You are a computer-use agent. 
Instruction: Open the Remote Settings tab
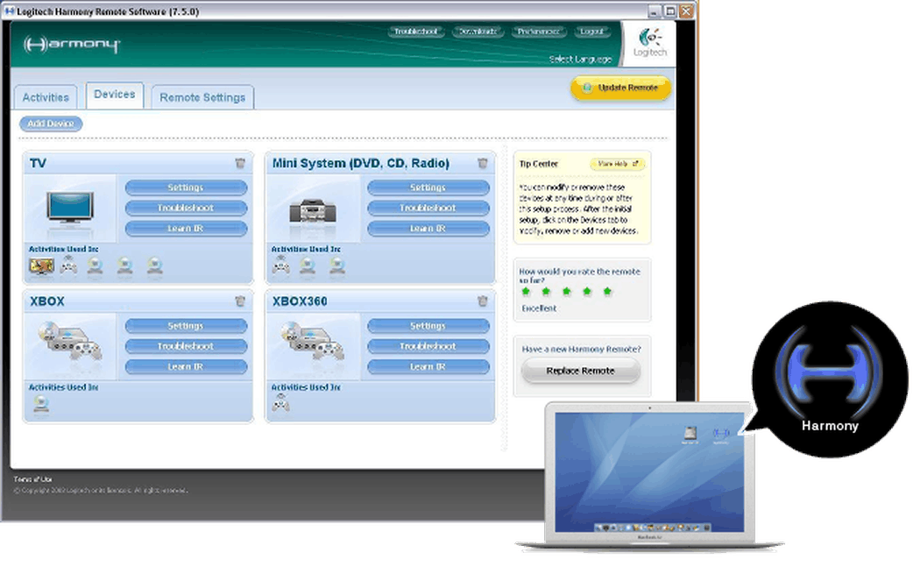[x=202, y=97]
